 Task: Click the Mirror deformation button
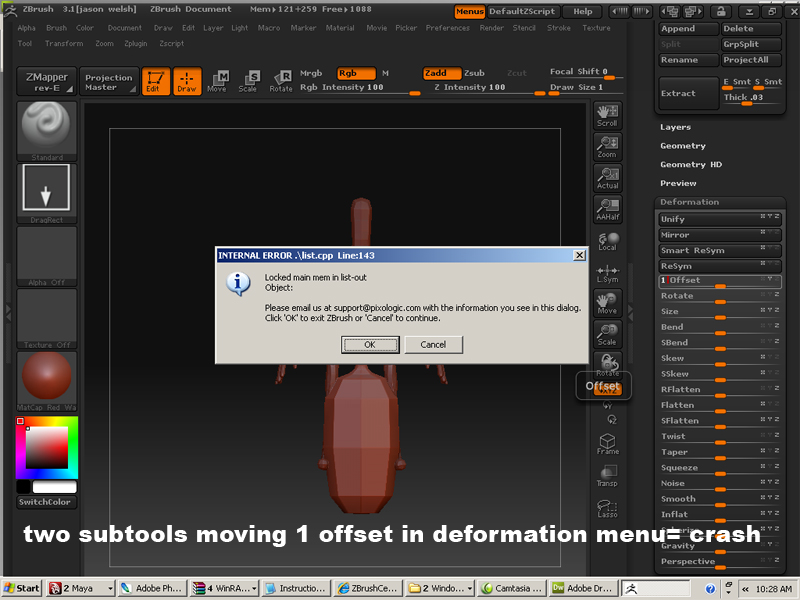point(719,235)
